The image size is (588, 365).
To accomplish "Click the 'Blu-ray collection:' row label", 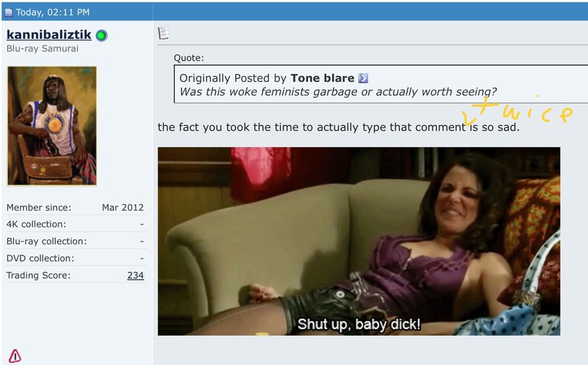I will tap(46, 241).
